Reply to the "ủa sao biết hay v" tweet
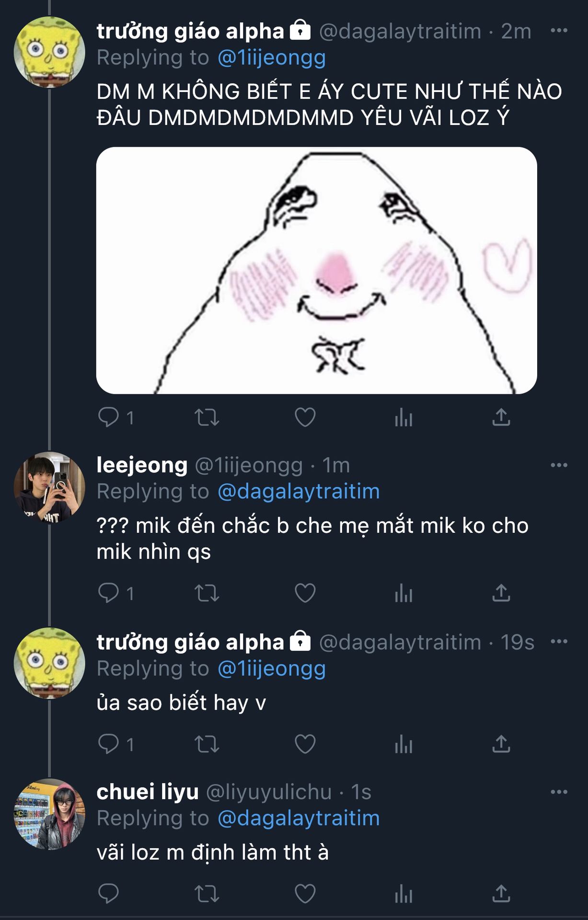588x920 pixels. tap(108, 744)
